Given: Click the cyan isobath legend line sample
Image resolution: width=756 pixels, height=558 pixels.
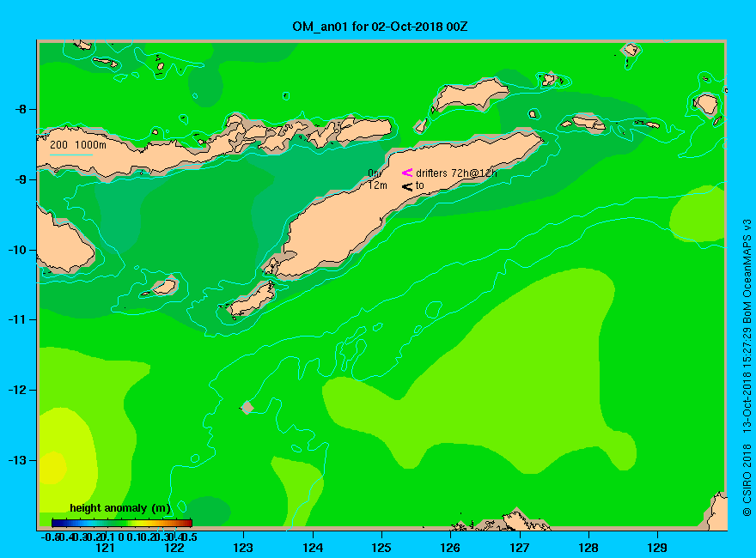Looking at the screenshot, I should click(x=70, y=155).
